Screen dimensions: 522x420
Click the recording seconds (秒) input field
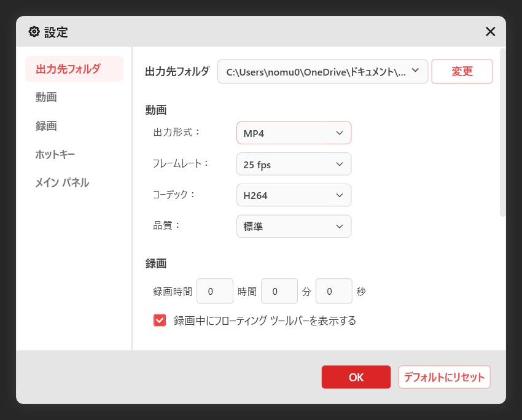coord(333,292)
